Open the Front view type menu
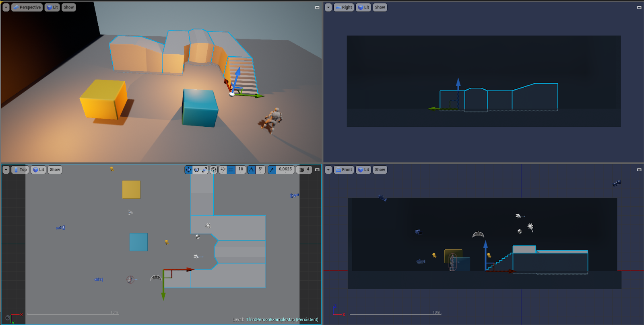The width and height of the screenshot is (644, 325). [x=344, y=170]
